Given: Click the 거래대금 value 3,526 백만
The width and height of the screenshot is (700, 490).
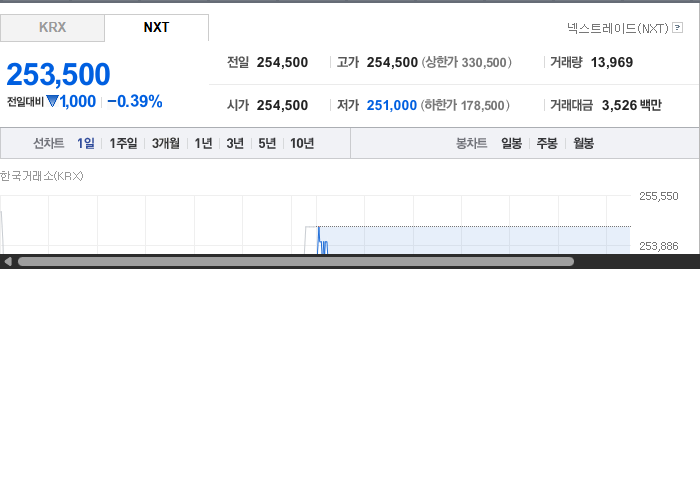Looking at the screenshot, I should [x=631, y=105].
